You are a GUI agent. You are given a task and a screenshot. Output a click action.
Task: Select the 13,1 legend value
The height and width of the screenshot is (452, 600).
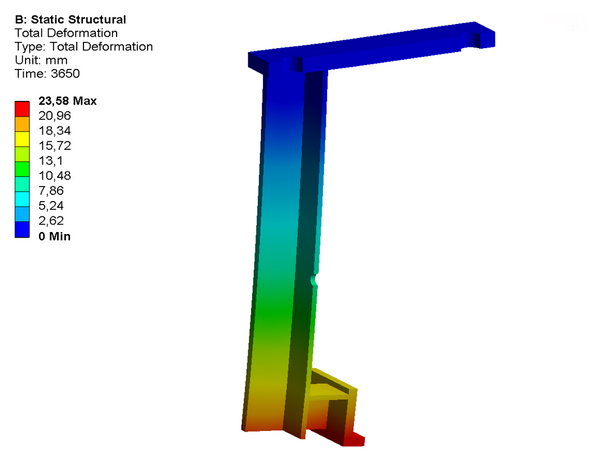pyautogui.click(x=52, y=161)
